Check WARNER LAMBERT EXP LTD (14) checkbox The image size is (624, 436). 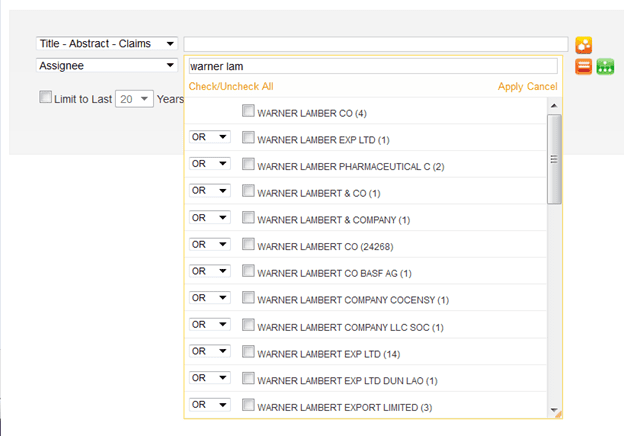point(248,351)
